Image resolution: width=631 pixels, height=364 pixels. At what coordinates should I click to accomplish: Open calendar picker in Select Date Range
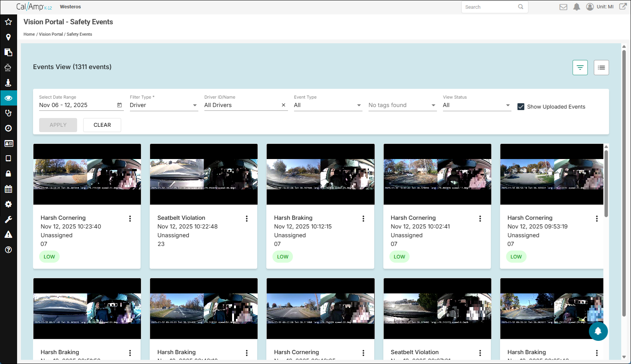click(x=120, y=105)
